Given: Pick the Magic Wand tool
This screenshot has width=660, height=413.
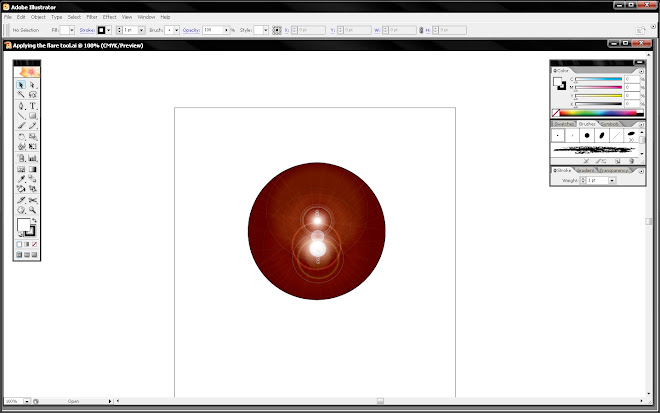Looking at the screenshot, I should pos(21,94).
